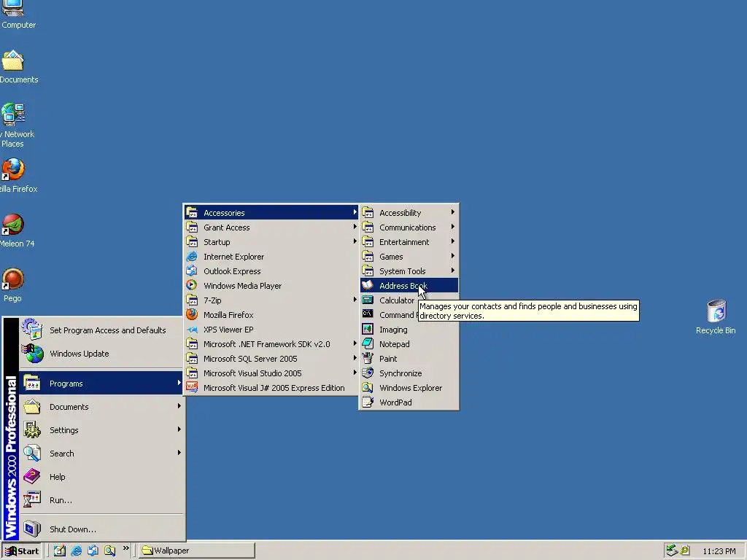This screenshot has width=747, height=560.
Task: Launch Microsoft Visual J# 2005 Express Edition
Action: [271, 388]
